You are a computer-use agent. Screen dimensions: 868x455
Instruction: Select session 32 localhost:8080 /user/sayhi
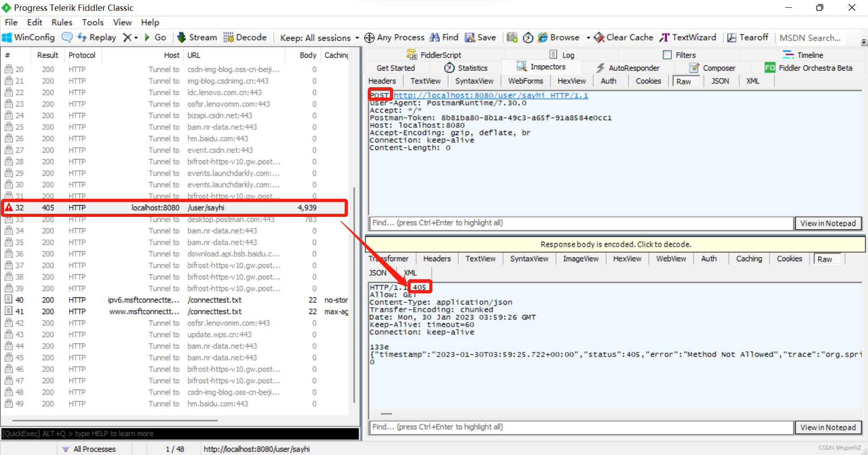pyautogui.click(x=174, y=208)
